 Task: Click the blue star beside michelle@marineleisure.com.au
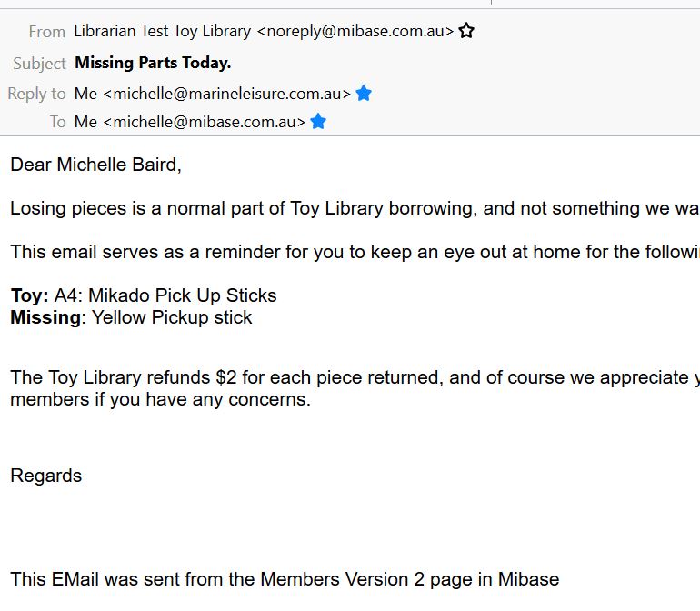coord(364,94)
